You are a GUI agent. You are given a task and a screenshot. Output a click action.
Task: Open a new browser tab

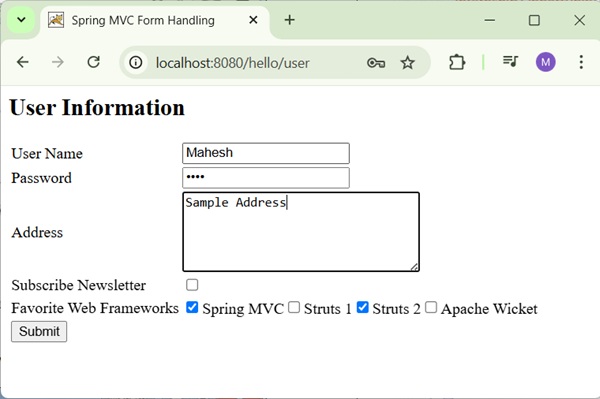(290, 20)
